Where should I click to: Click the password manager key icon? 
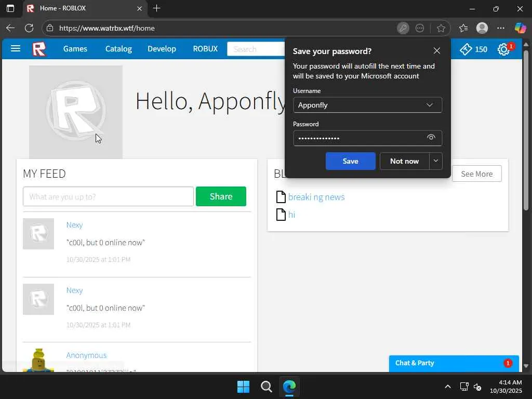[403, 28]
